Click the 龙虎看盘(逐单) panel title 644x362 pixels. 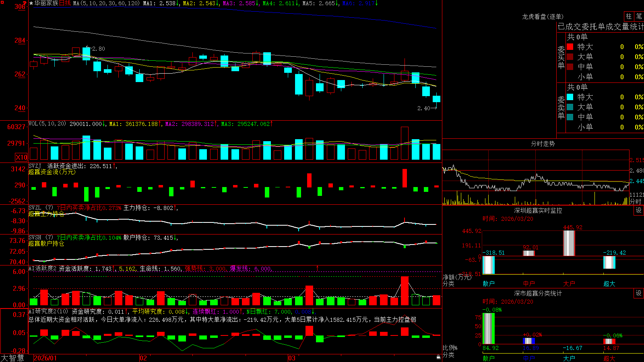(543, 16)
